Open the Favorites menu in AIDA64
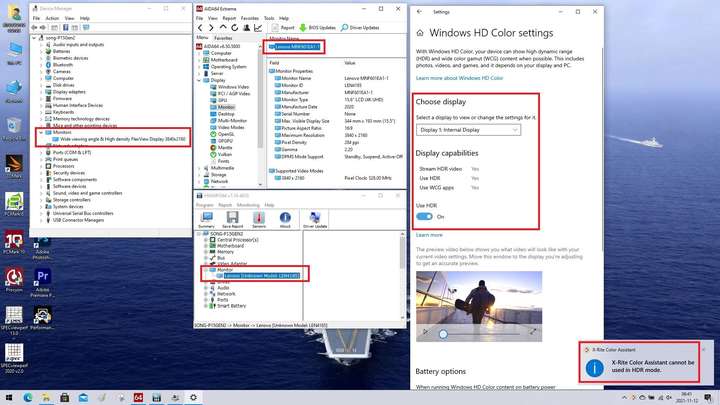 click(x=249, y=18)
